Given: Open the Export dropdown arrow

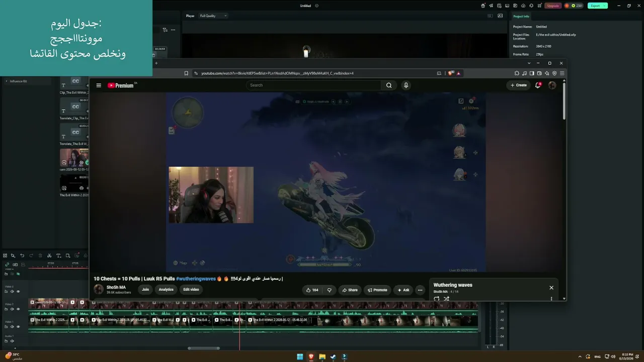Looking at the screenshot, I should click(x=605, y=6).
